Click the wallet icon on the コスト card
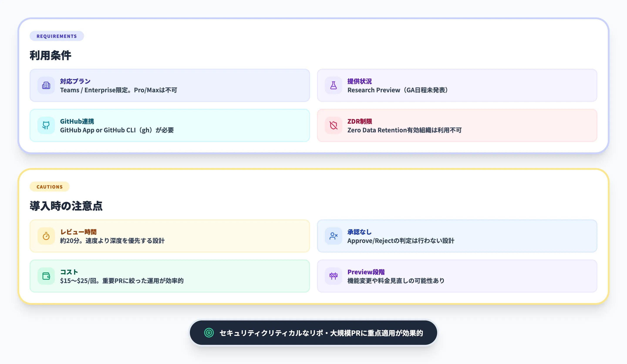The image size is (627, 364). [x=46, y=276]
